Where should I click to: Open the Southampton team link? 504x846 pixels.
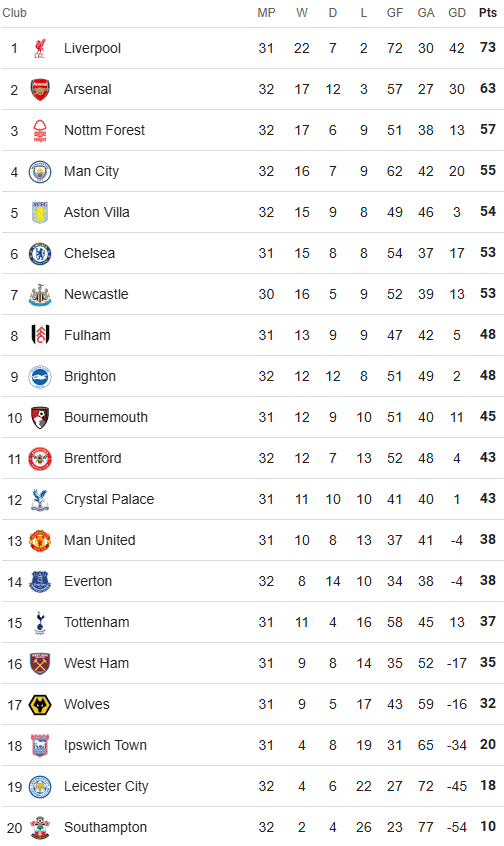(105, 827)
